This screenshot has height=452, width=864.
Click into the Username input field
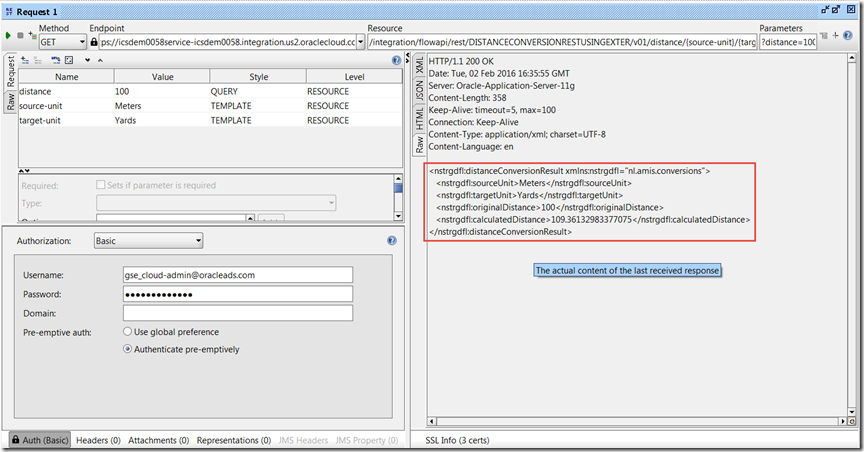pos(238,275)
